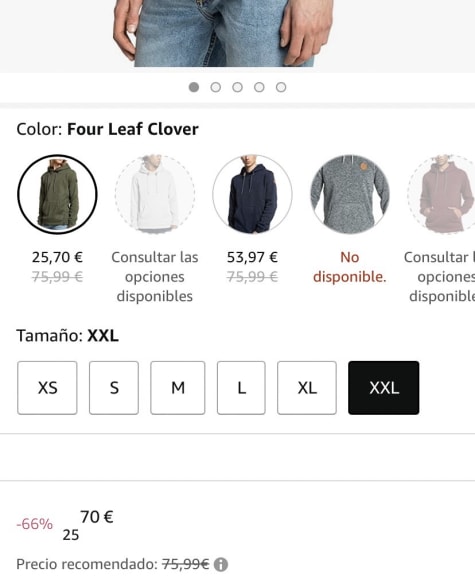Switch to the fourth carousel image dot
This screenshot has width=475, height=576.
tap(259, 87)
